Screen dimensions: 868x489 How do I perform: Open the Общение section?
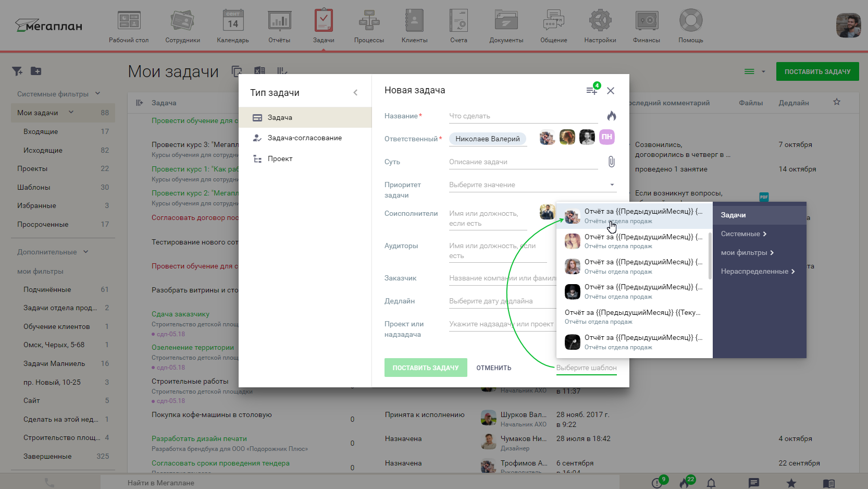click(x=553, y=26)
